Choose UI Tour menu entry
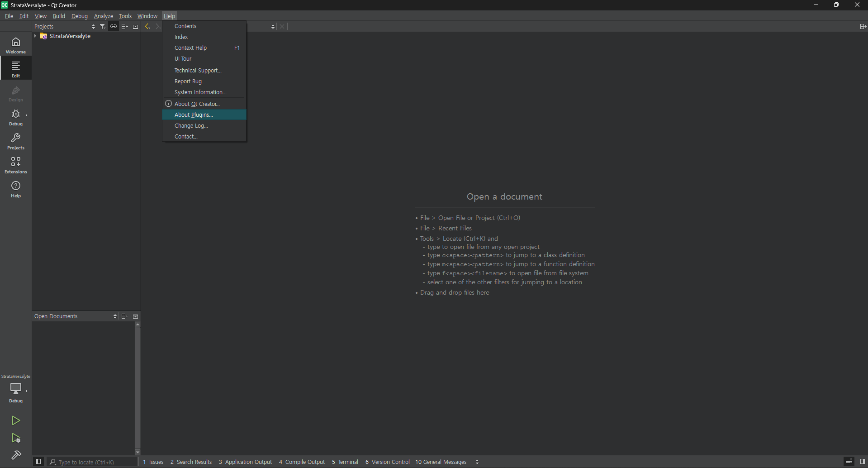This screenshot has width=868, height=468. [x=204, y=59]
